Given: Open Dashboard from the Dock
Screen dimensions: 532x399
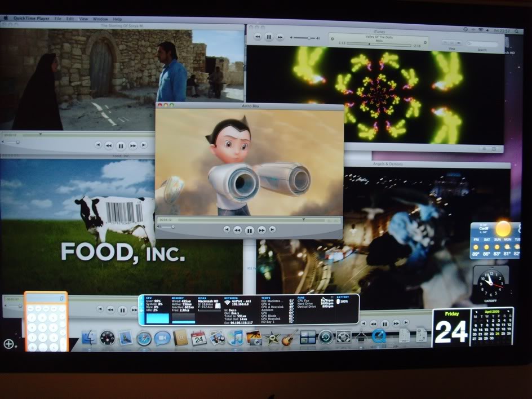Looking at the screenshot, I should coord(107,338).
